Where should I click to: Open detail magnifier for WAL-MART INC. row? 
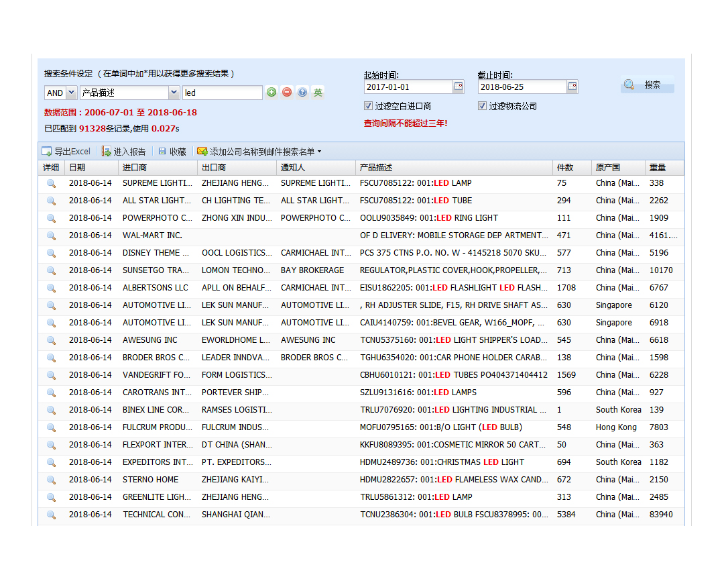pyautogui.click(x=51, y=235)
